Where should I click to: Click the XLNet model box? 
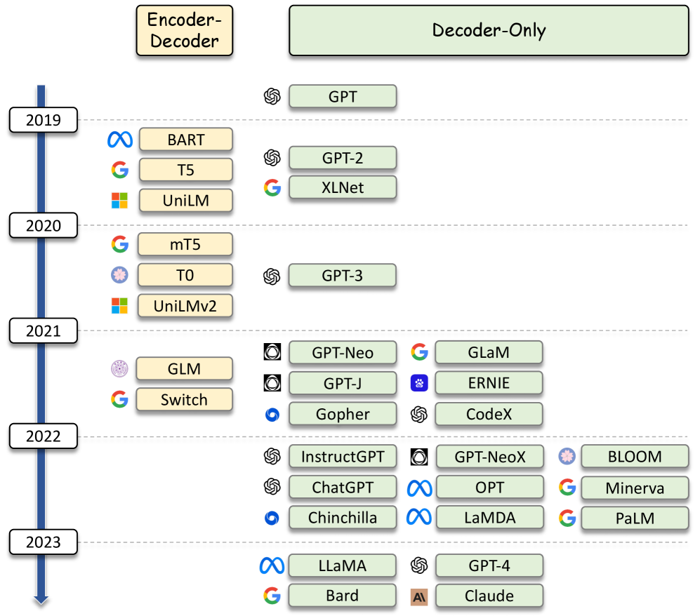[343, 187]
